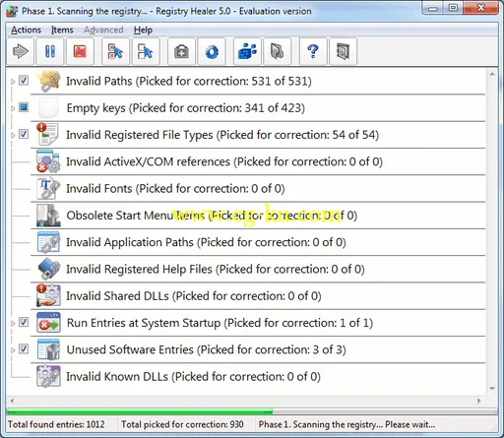The width and height of the screenshot is (504, 438).
Task: Expand Invalid Registered File Types node
Action: coord(13,135)
